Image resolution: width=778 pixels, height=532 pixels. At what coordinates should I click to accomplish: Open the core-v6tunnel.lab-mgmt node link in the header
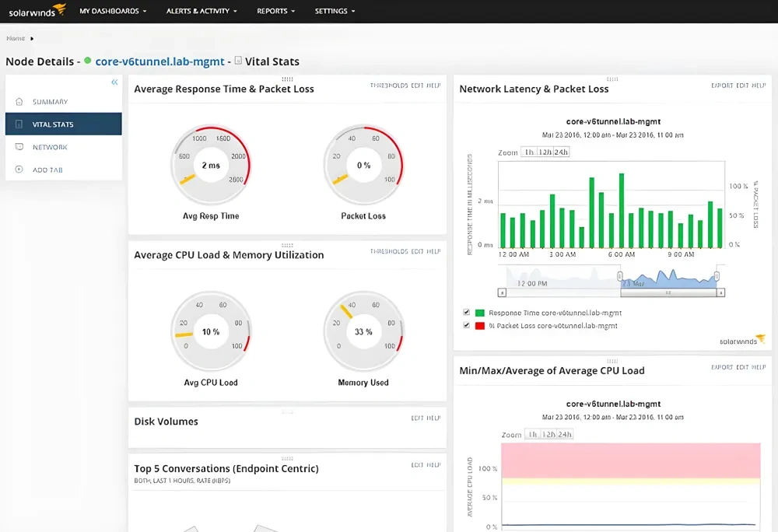159,61
